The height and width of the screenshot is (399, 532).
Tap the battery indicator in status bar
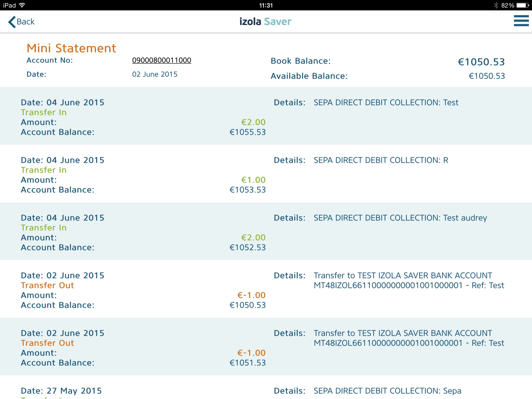click(x=522, y=5)
